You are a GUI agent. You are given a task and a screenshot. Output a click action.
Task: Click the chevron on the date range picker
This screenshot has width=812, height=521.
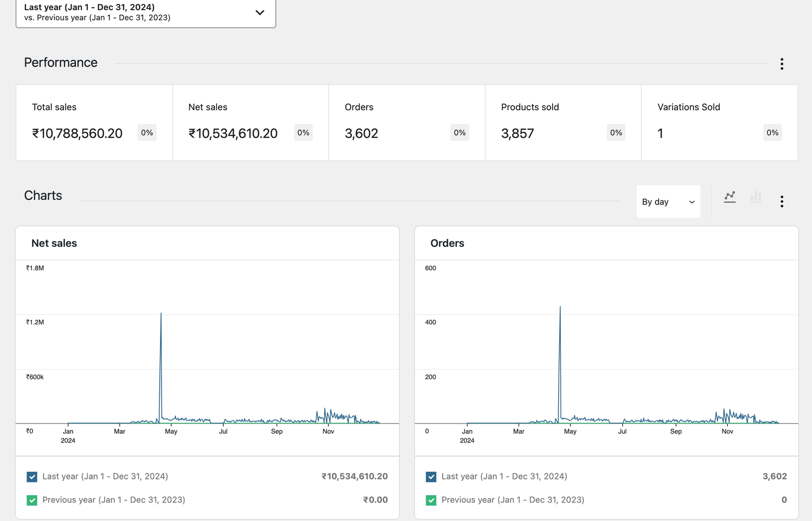pos(259,12)
